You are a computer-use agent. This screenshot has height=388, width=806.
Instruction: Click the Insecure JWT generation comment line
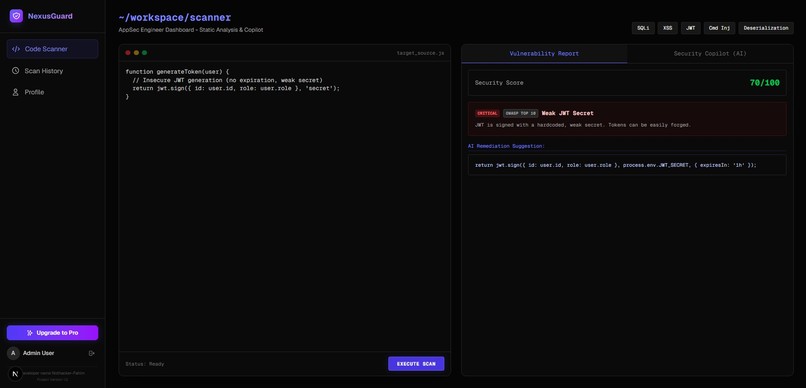227,80
